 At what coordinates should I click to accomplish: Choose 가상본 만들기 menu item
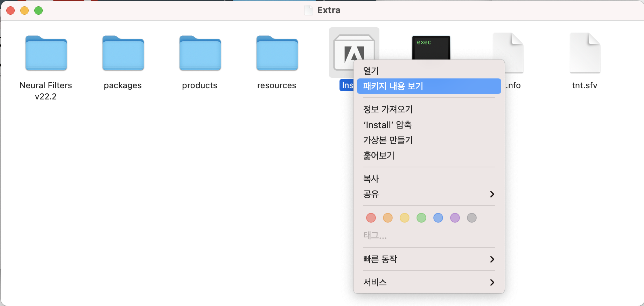(429, 140)
